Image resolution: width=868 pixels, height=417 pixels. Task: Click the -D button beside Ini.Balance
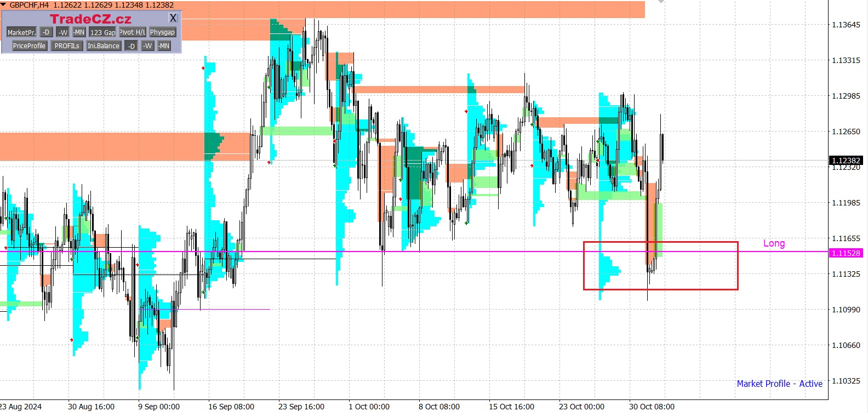131,46
